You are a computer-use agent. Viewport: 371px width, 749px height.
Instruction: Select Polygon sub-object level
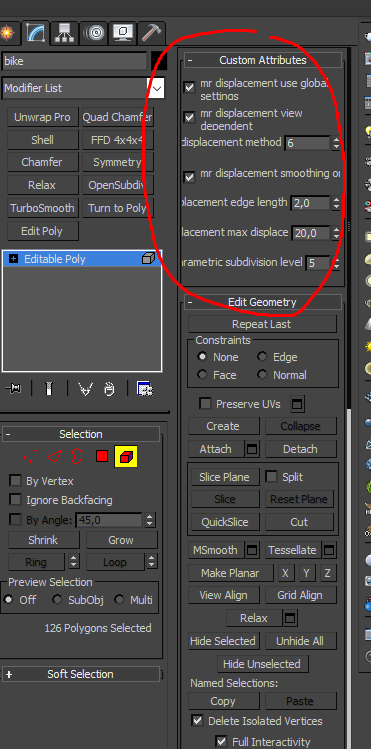[x=102, y=457]
